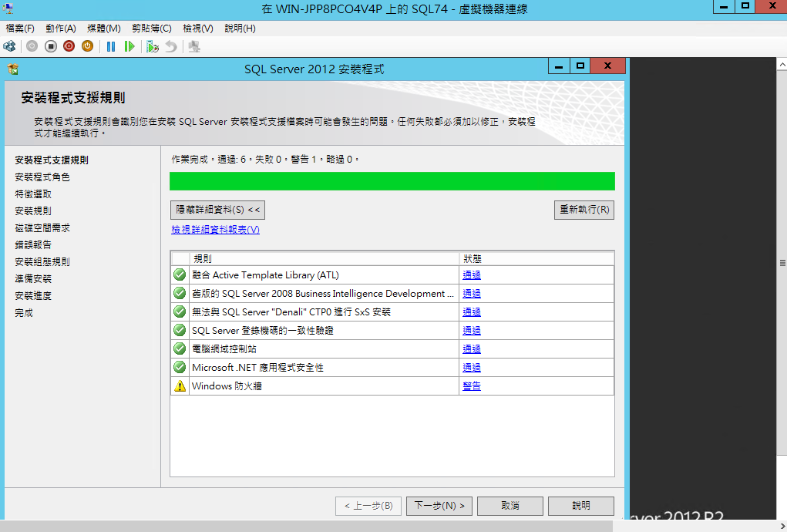Select 安裝程式角色 step in sidebar
Image resolution: width=787 pixels, height=532 pixels.
[42, 177]
